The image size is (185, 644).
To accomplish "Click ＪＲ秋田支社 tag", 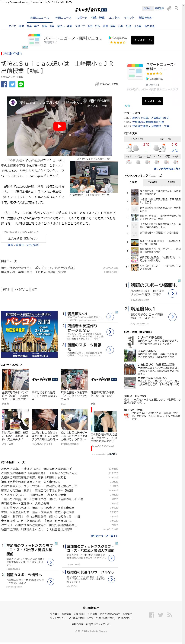I will click(21, 290).
